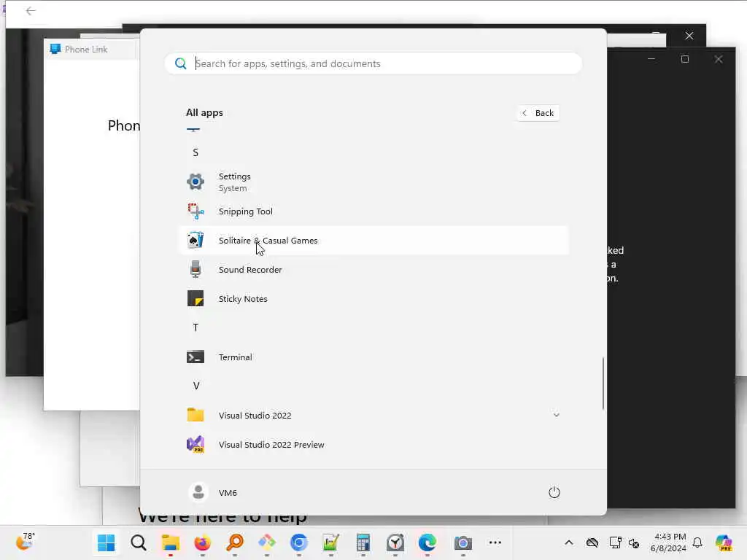Open the weather widget showing 78°
The image size is (747, 560).
(25, 542)
